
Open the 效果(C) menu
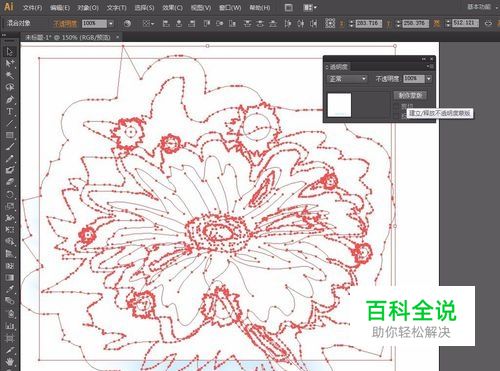(x=172, y=8)
